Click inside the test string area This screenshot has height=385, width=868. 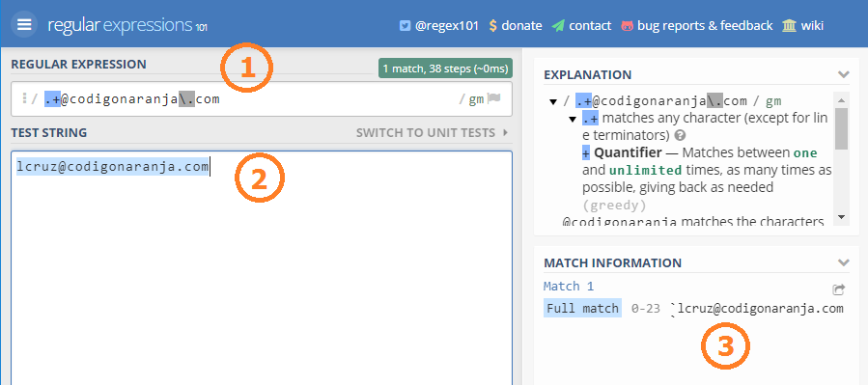tap(262, 267)
